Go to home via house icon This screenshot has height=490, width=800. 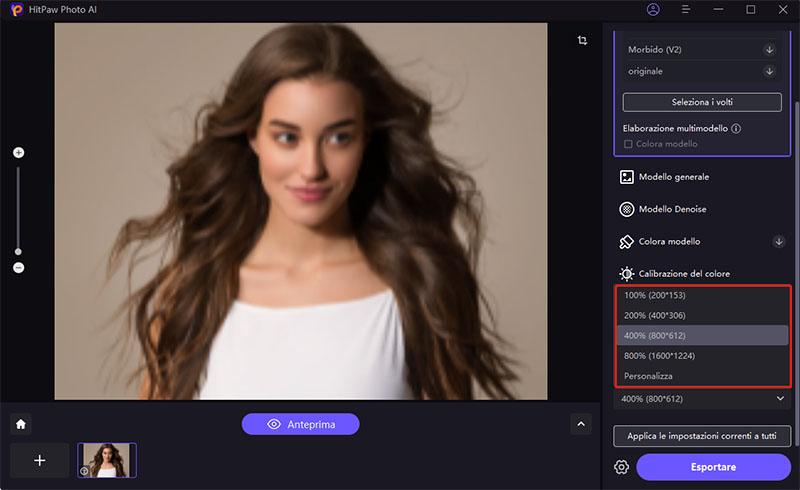coord(20,424)
